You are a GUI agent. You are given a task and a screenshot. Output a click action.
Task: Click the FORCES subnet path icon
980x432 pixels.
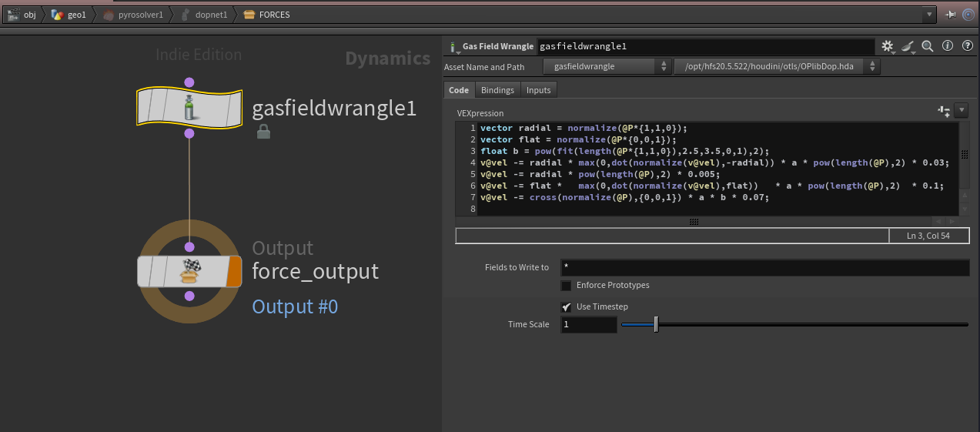(249, 15)
